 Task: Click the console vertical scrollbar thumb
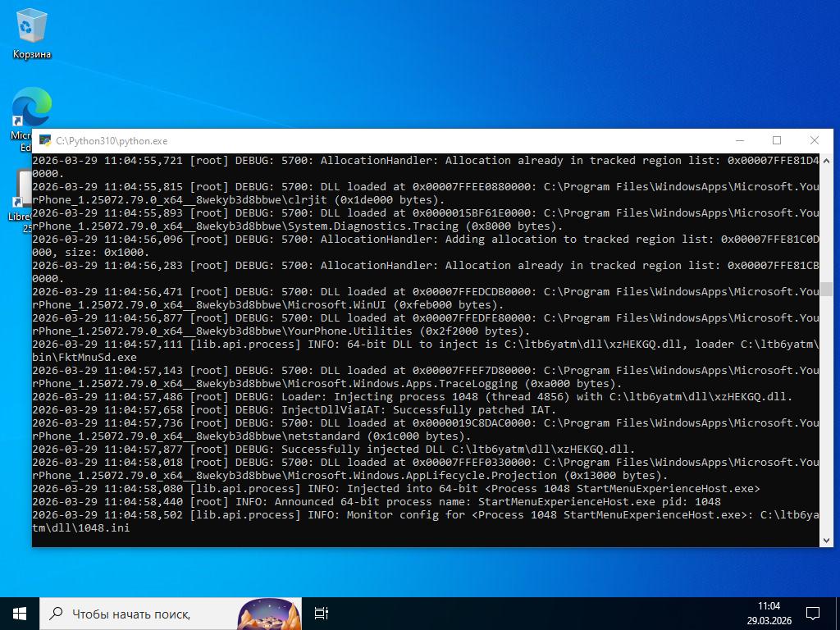pyautogui.click(x=826, y=289)
